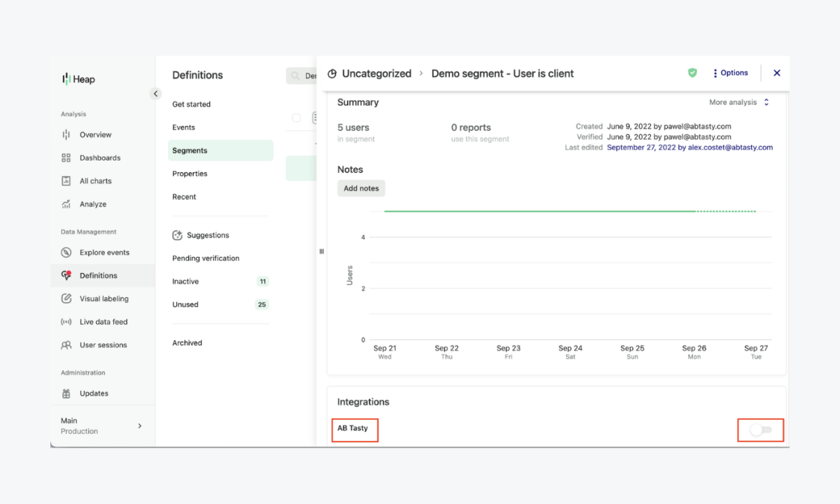Collapse the left sidebar with chevron

[155, 94]
